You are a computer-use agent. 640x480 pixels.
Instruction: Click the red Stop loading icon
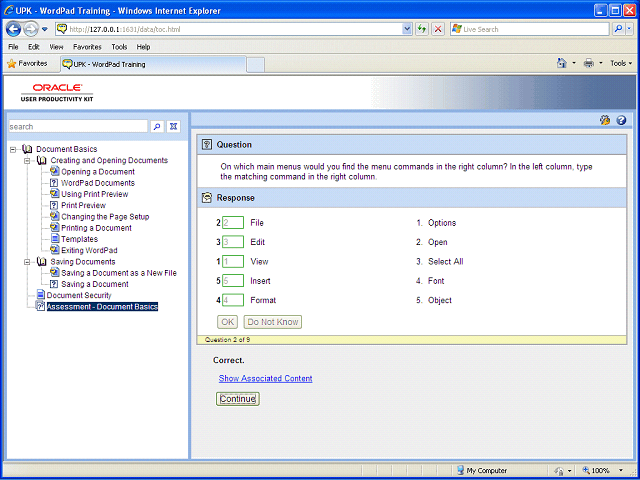point(438,29)
